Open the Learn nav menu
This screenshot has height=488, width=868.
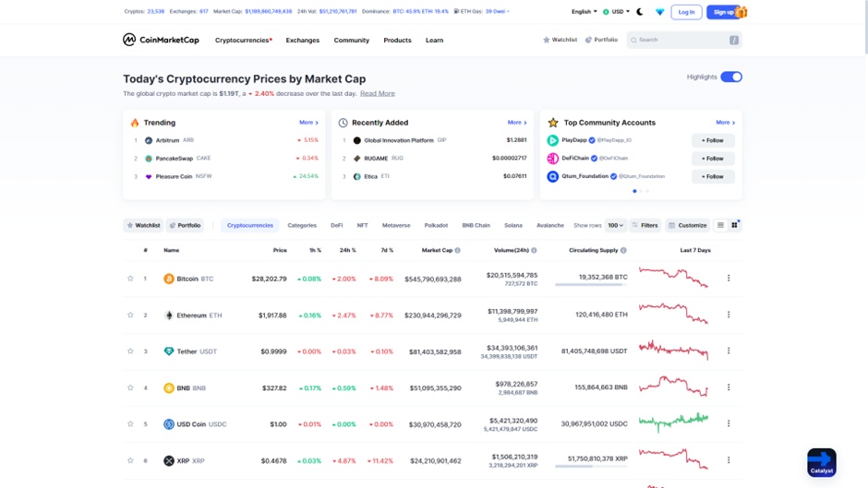coord(434,41)
